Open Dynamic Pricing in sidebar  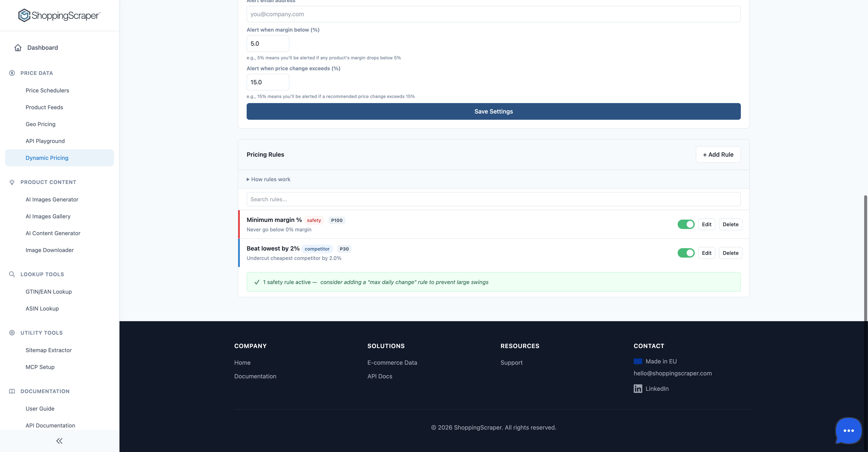47,158
